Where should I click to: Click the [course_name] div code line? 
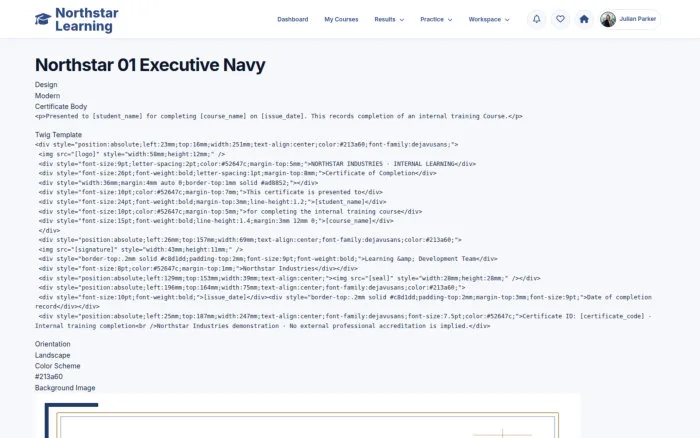tap(216, 221)
